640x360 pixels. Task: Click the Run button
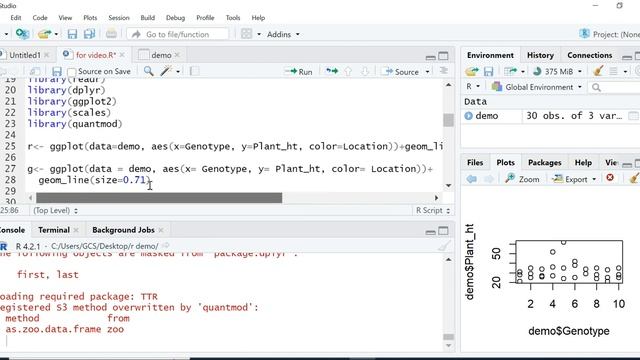pyautogui.click(x=299, y=71)
